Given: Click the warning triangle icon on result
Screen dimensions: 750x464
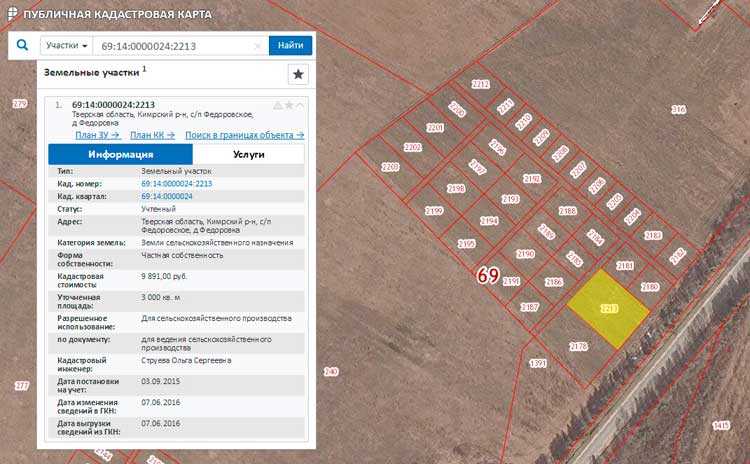Looking at the screenshot, I should (x=278, y=105).
